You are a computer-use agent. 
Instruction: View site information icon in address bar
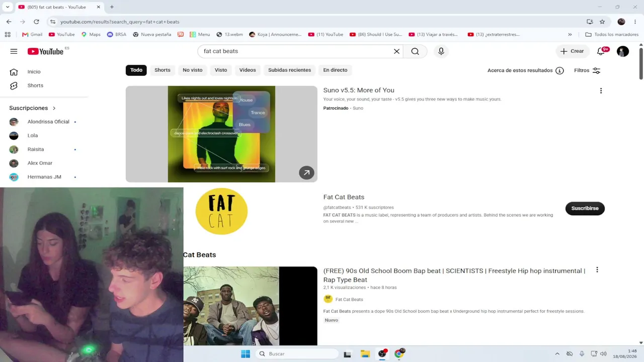(x=53, y=22)
